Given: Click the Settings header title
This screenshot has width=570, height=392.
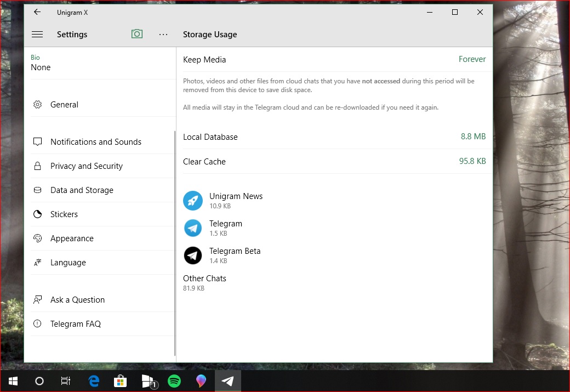Looking at the screenshot, I should pos(72,34).
